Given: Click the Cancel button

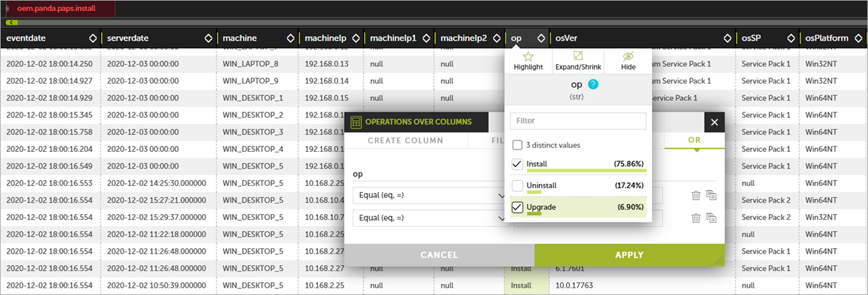Looking at the screenshot, I should click(x=439, y=255).
